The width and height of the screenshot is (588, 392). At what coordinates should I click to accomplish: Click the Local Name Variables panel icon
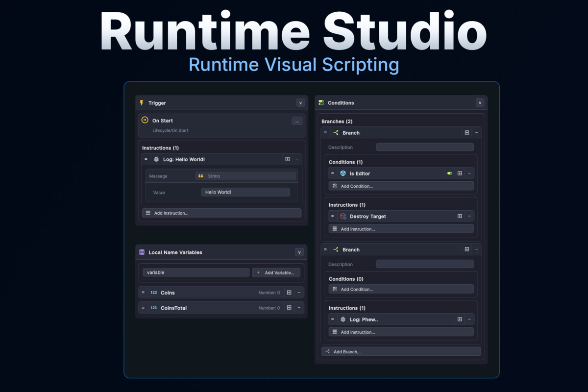pos(142,252)
